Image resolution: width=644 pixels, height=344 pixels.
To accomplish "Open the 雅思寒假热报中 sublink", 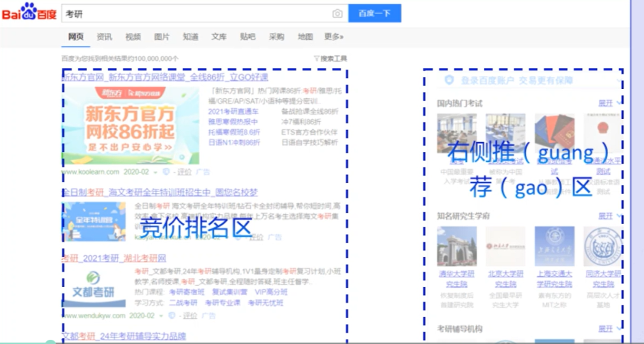I will (x=233, y=122).
